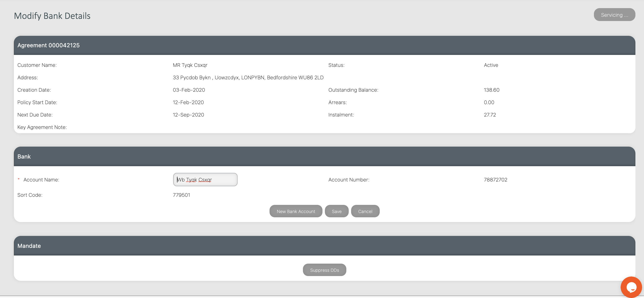Save the bank details

point(337,211)
